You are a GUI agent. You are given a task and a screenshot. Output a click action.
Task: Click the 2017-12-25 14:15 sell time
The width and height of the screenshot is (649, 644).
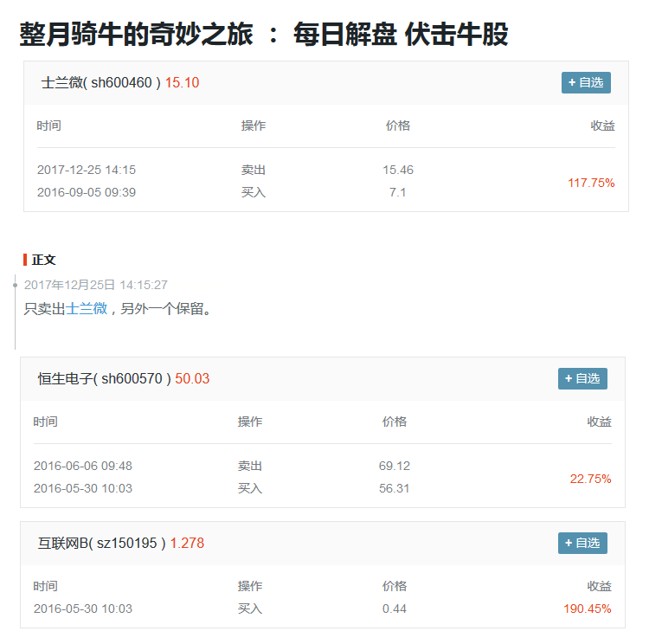86,170
